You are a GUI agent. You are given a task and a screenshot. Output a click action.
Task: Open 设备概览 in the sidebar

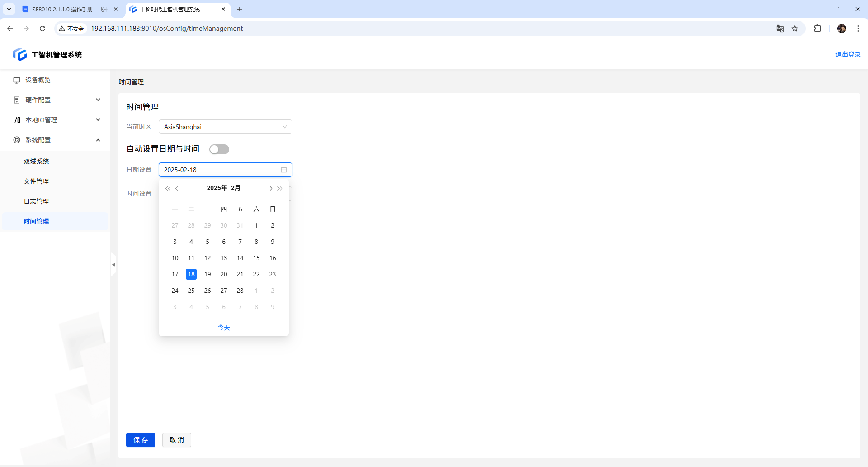pyautogui.click(x=56, y=80)
